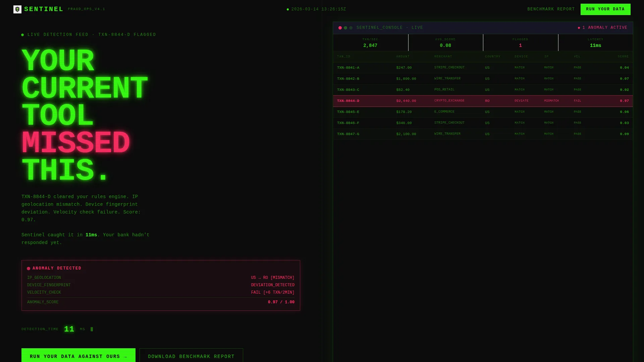Click the $9,440.00 amount cell
Viewport: 644px width, 362px height.
pos(406,101)
